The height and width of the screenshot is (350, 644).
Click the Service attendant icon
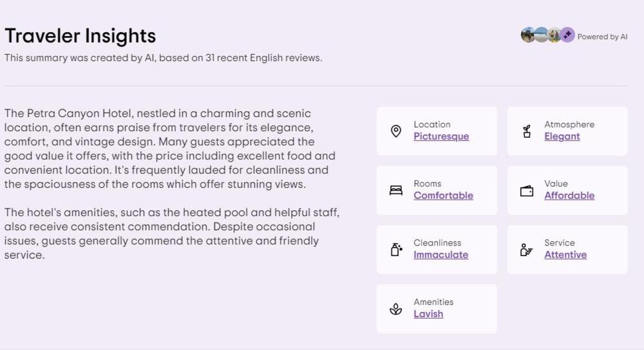(x=526, y=250)
